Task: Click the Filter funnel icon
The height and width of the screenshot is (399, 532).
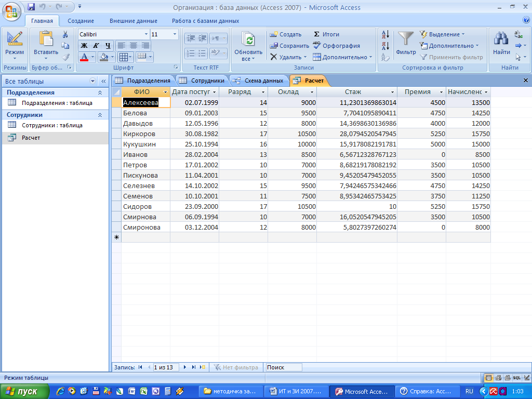Action: click(x=406, y=43)
